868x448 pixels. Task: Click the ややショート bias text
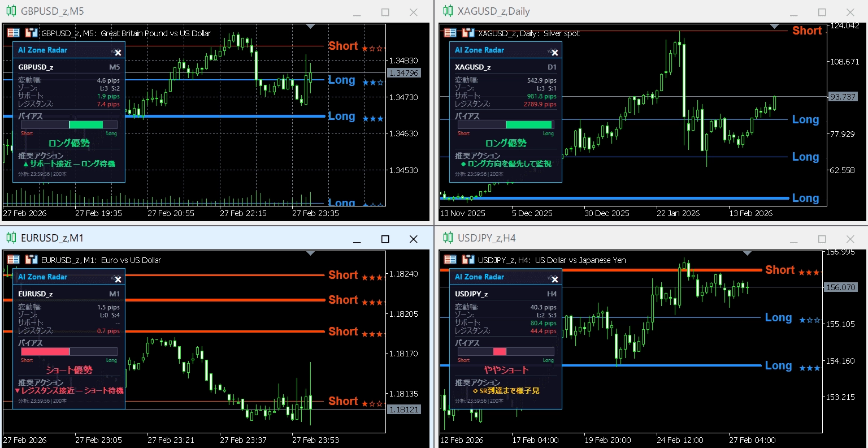coord(506,370)
